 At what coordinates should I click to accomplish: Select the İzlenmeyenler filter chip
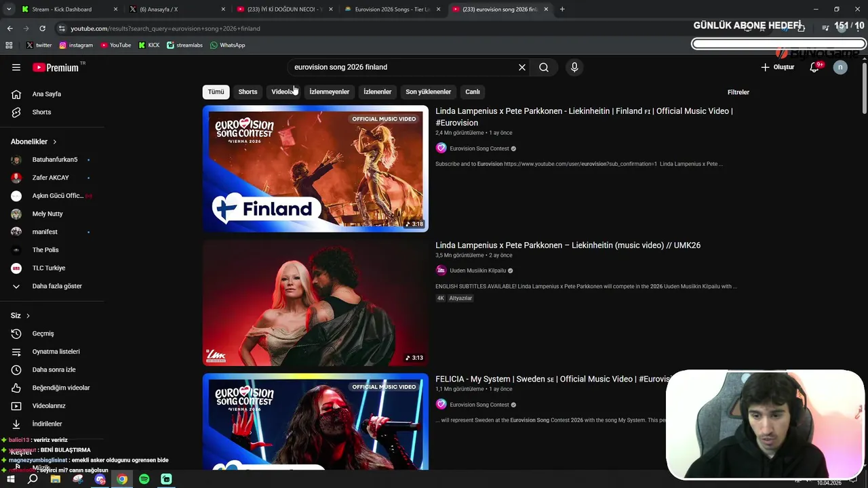coord(330,91)
